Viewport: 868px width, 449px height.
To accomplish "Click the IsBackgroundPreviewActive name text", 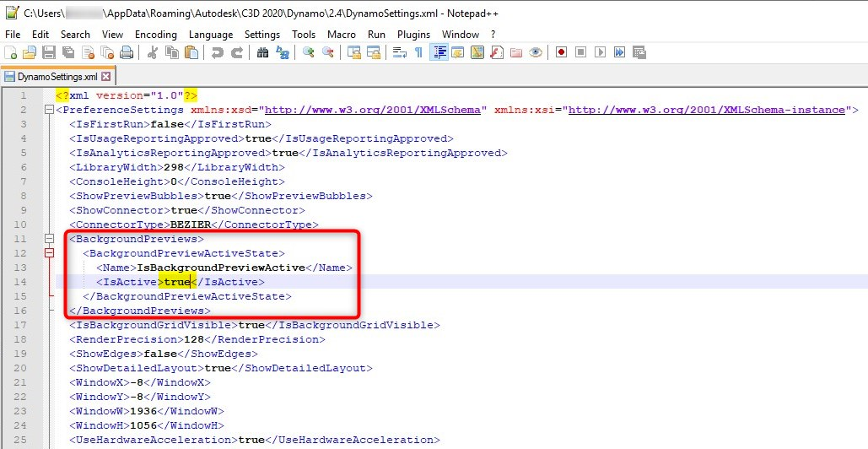I will point(221,268).
